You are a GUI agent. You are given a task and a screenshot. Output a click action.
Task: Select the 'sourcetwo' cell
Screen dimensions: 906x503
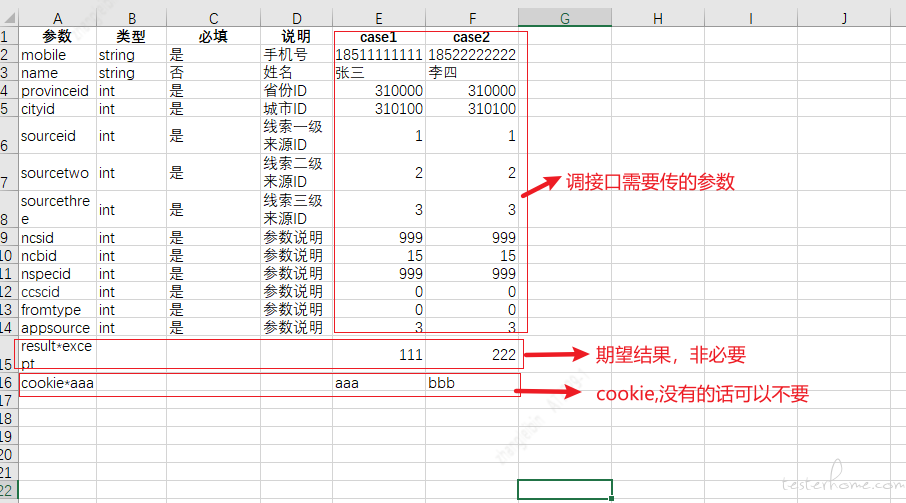click(57, 173)
